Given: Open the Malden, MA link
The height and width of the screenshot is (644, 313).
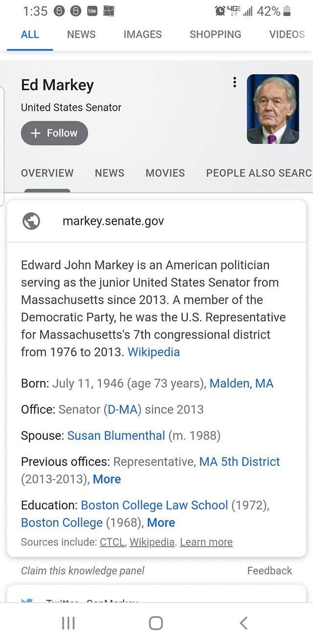Looking at the screenshot, I should click(242, 383).
